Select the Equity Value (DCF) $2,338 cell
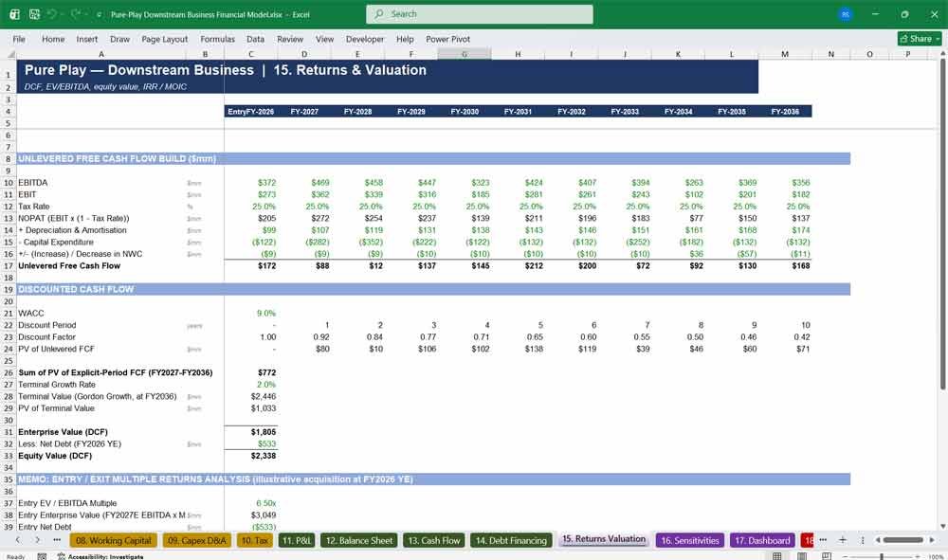The height and width of the screenshot is (560, 948). point(250,456)
